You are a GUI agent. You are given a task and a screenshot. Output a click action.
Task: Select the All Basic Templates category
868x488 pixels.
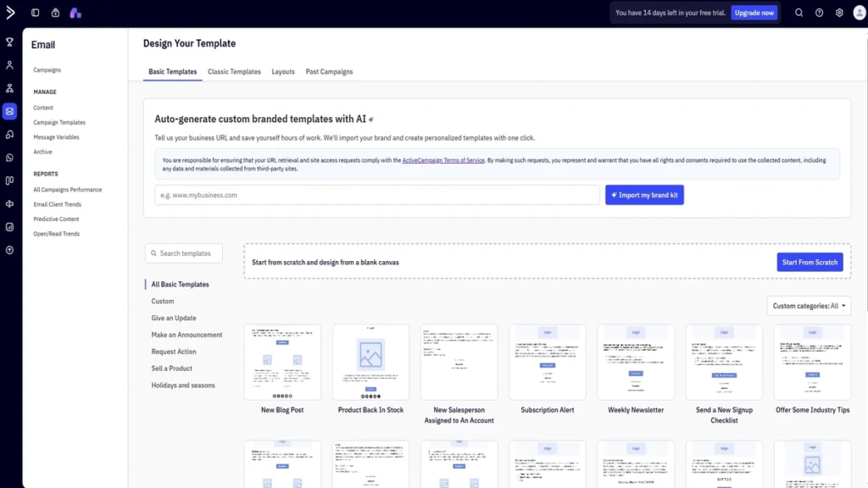click(180, 285)
